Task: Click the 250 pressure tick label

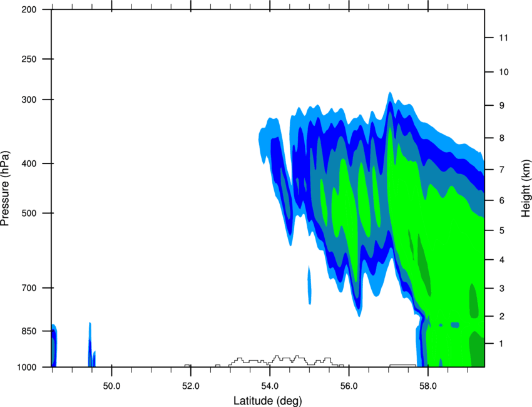Action: point(29,59)
